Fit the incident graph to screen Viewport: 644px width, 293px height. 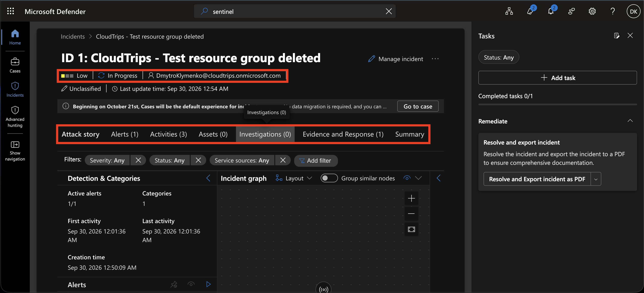pyautogui.click(x=411, y=229)
